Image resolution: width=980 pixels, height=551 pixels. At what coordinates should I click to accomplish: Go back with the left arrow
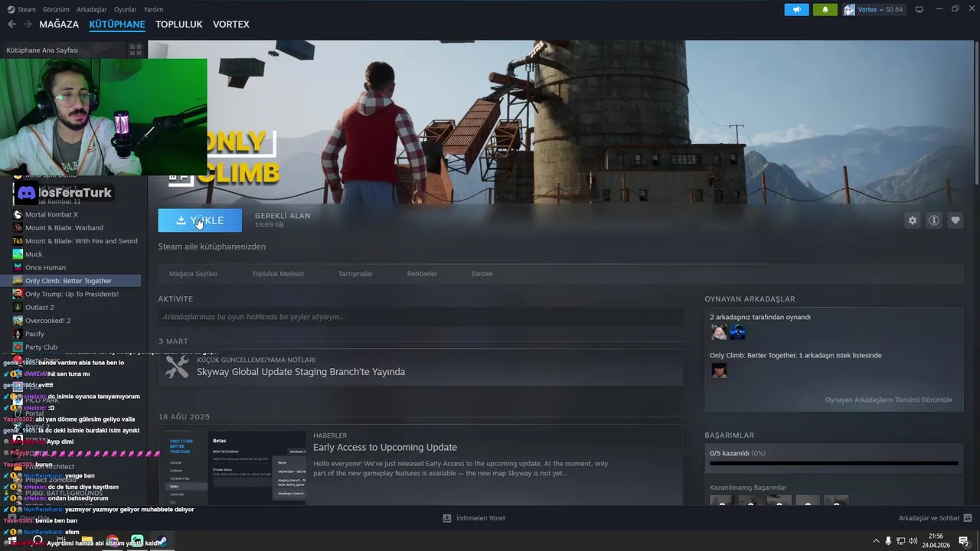point(11,24)
